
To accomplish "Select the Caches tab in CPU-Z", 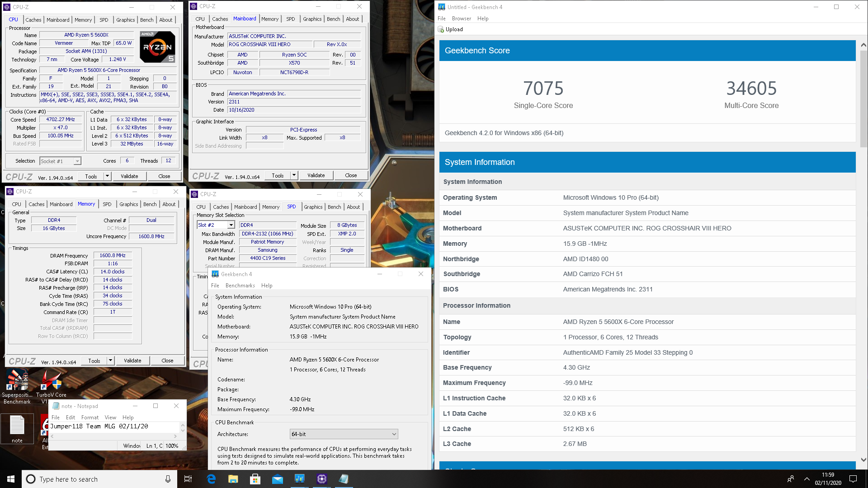I will click(33, 20).
